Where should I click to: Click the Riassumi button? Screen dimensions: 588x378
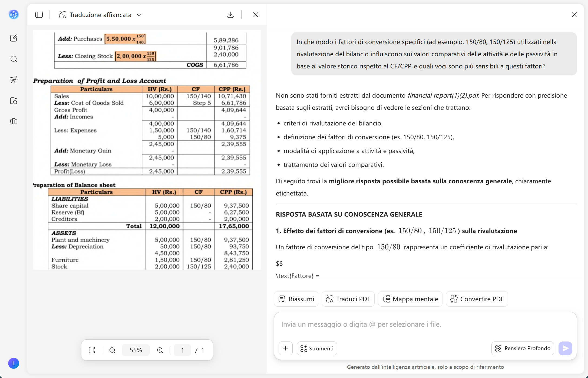296,299
